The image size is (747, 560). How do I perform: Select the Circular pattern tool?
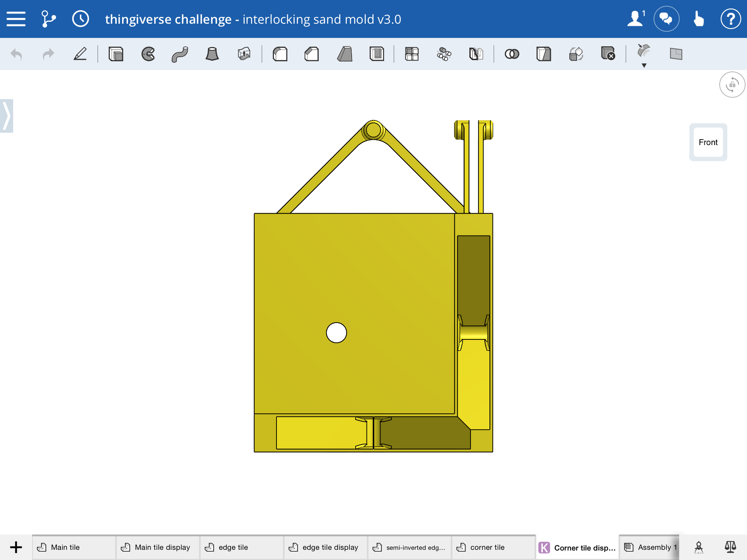tap(444, 54)
